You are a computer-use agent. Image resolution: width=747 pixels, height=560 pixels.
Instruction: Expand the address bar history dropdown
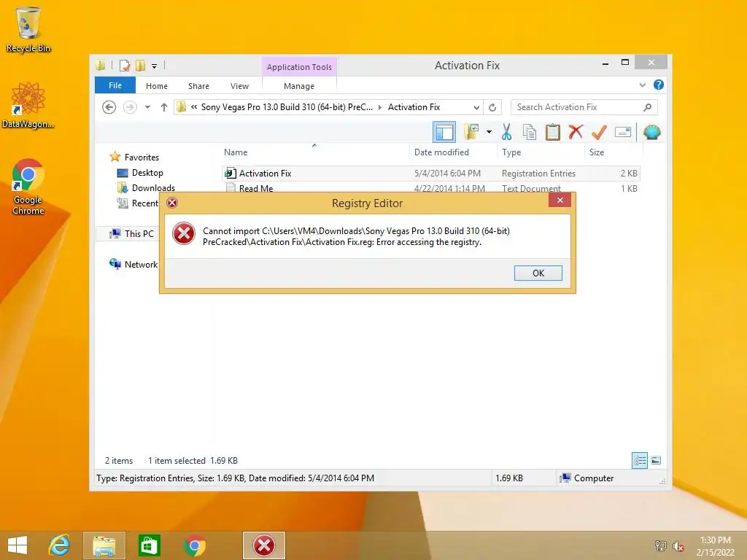click(x=476, y=108)
